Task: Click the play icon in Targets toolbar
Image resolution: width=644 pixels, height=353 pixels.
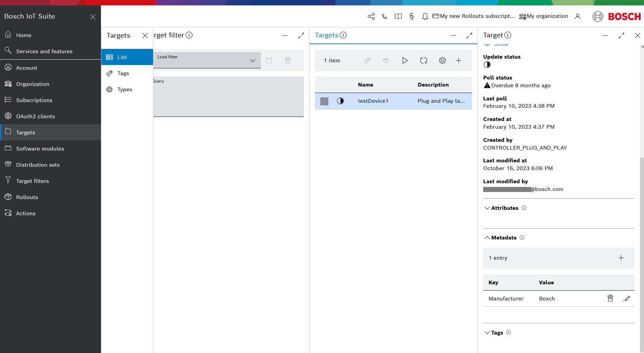Action: (405, 61)
